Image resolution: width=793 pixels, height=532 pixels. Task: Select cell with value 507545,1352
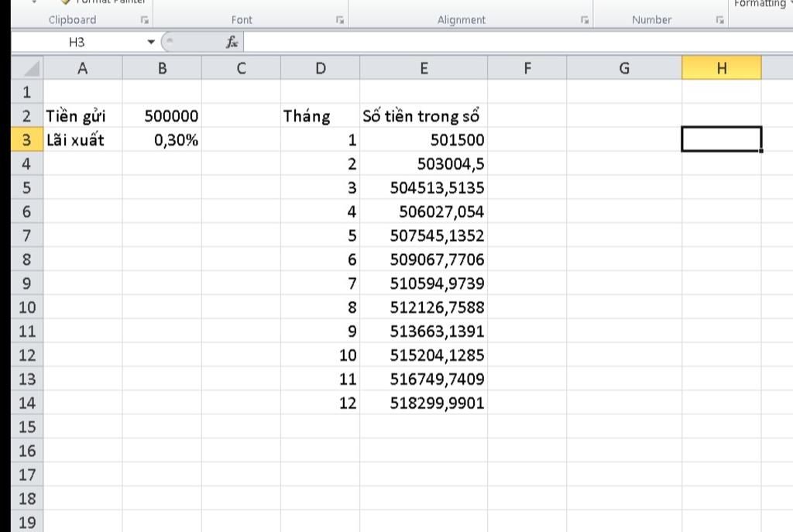[x=424, y=235]
